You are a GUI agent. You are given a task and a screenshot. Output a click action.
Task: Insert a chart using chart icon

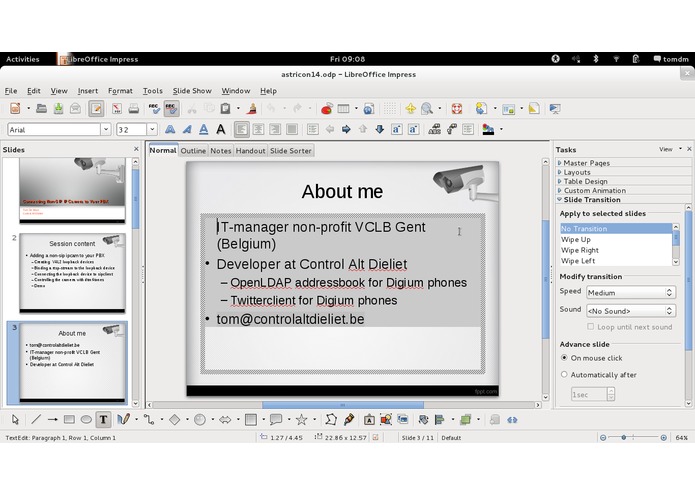pyautogui.click(x=327, y=109)
